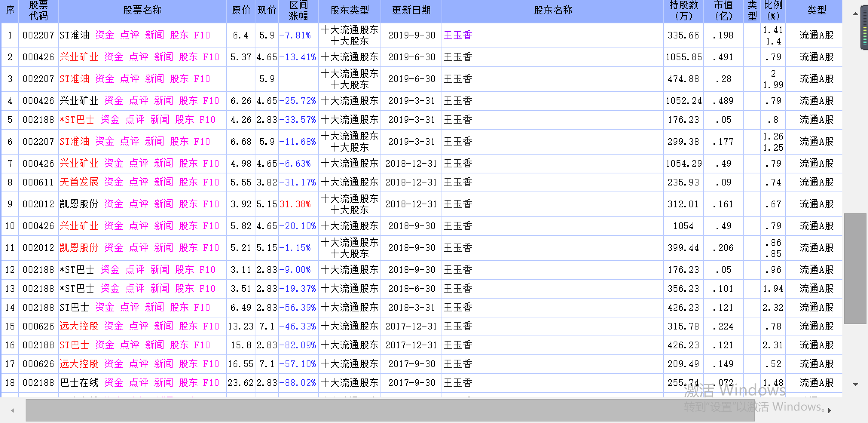
Task: Click the right horizontal scroll arrow
Action: click(829, 411)
